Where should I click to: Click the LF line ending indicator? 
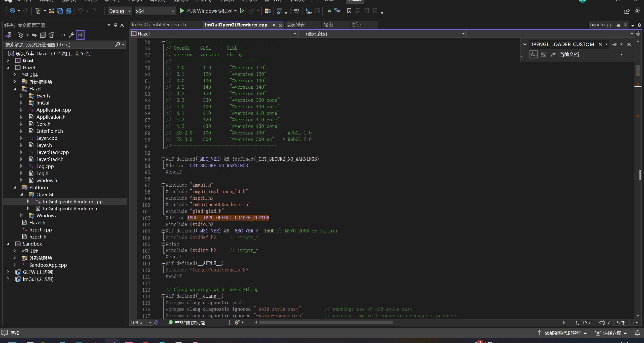click(635, 323)
